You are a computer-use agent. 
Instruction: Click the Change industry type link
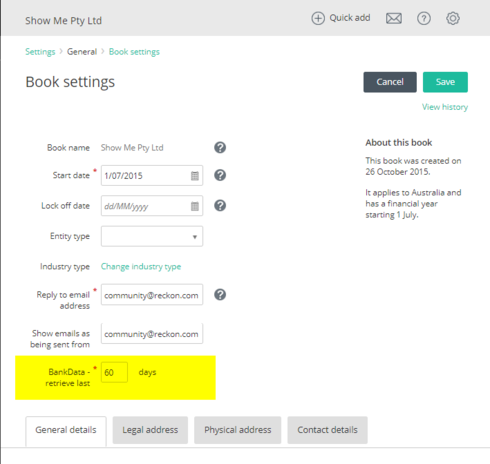141,267
